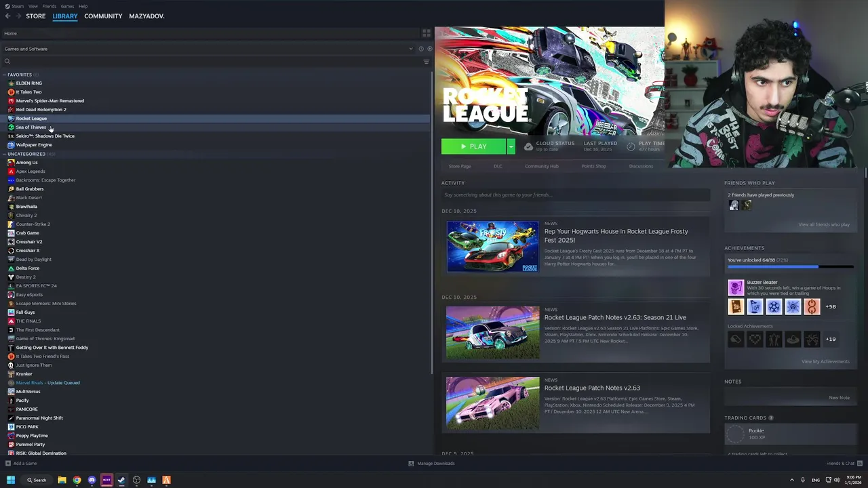This screenshot has height=488, width=868.
Task: Click the cloud status icon
Action: [528, 146]
